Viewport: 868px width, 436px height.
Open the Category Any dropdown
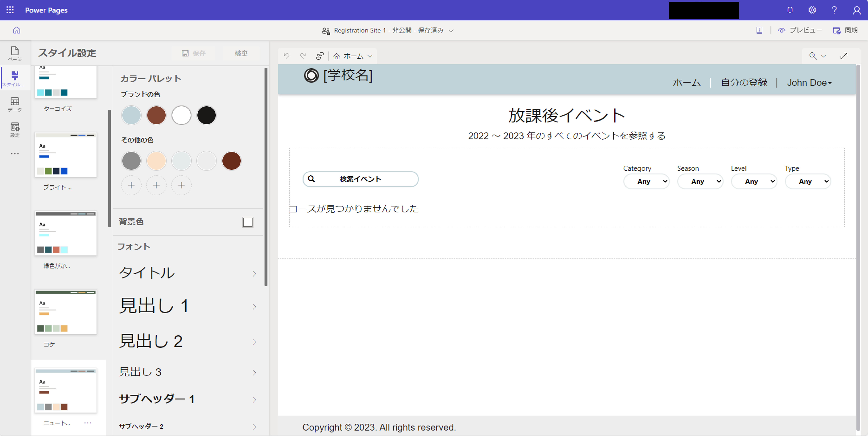click(646, 181)
